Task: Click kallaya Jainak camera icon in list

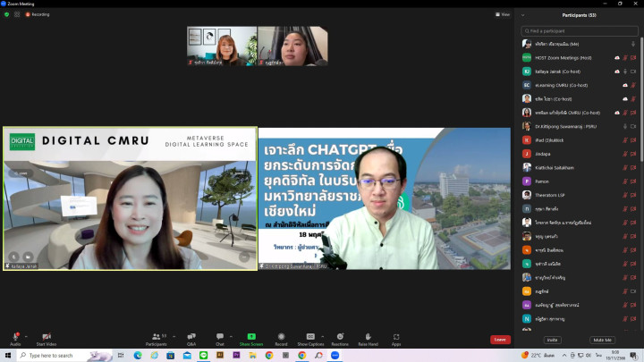Action: [633, 72]
